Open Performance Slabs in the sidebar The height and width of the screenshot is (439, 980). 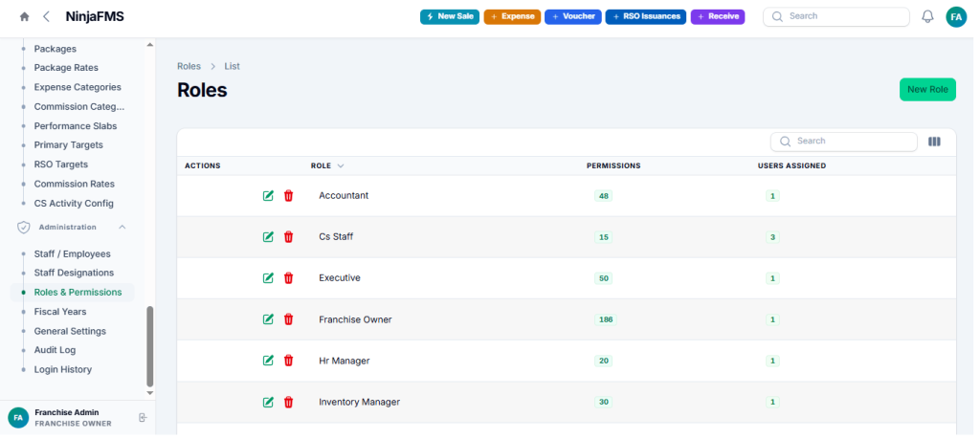click(76, 126)
